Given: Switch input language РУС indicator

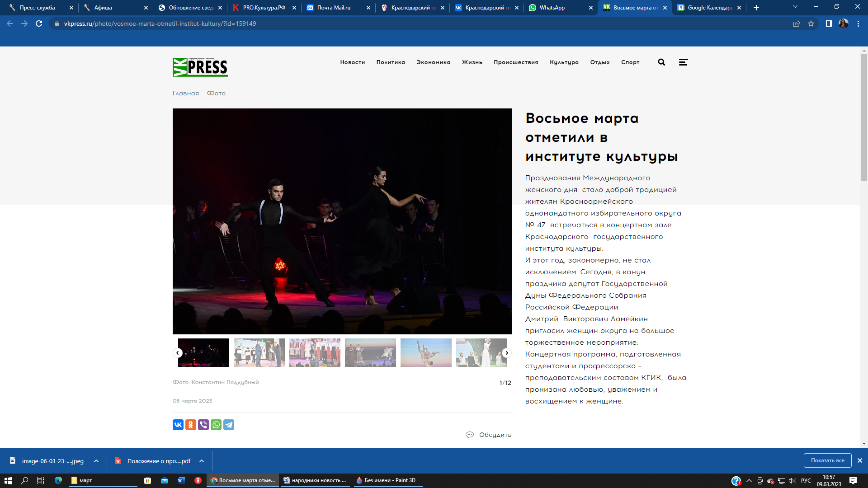Looking at the screenshot, I should tap(806, 480).
